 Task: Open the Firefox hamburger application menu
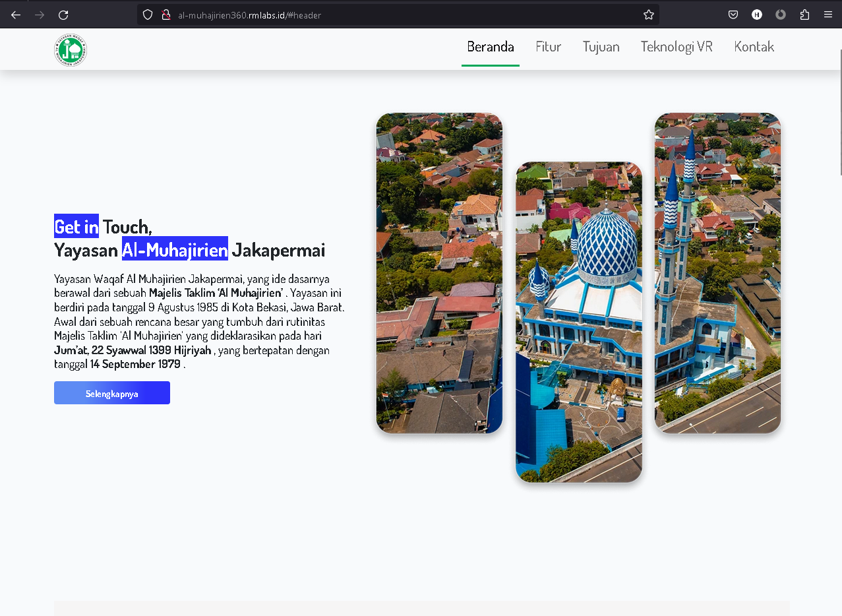pyautogui.click(x=828, y=15)
